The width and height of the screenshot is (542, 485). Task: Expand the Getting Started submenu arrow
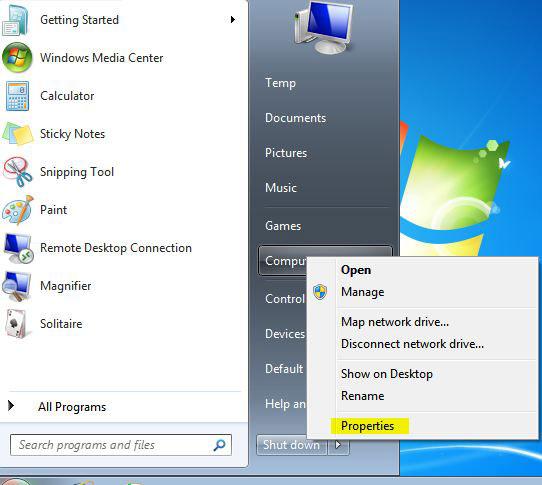point(233,20)
